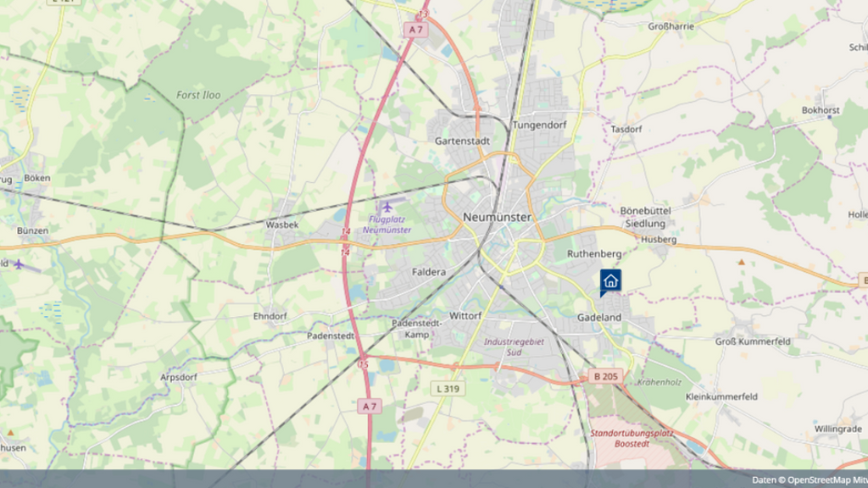Click the Padenstedt village label

[331, 335]
